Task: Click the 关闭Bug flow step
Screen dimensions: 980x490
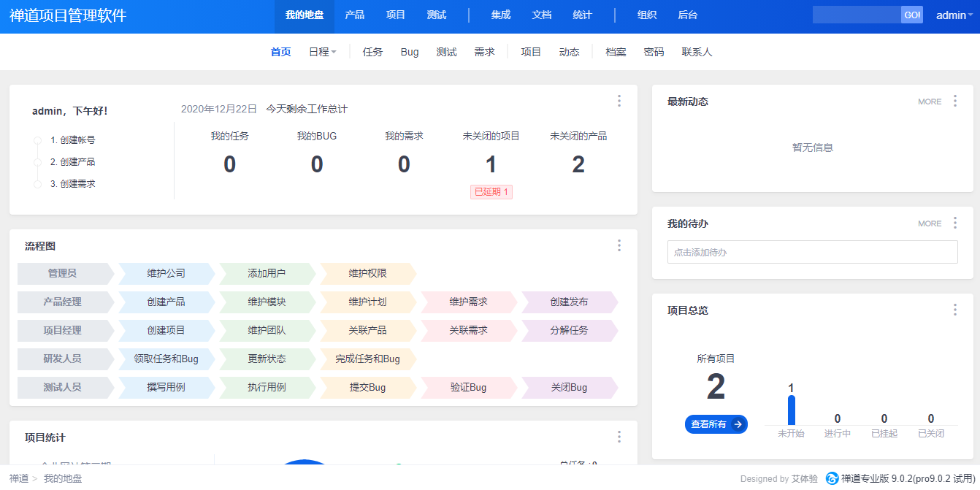Action: 570,387
